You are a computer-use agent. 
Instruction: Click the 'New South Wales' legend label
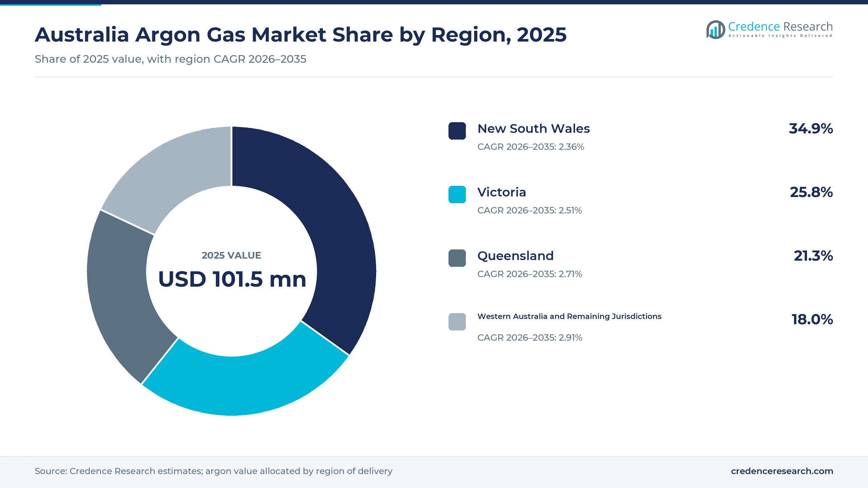pyautogui.click(x=533, y=129)
